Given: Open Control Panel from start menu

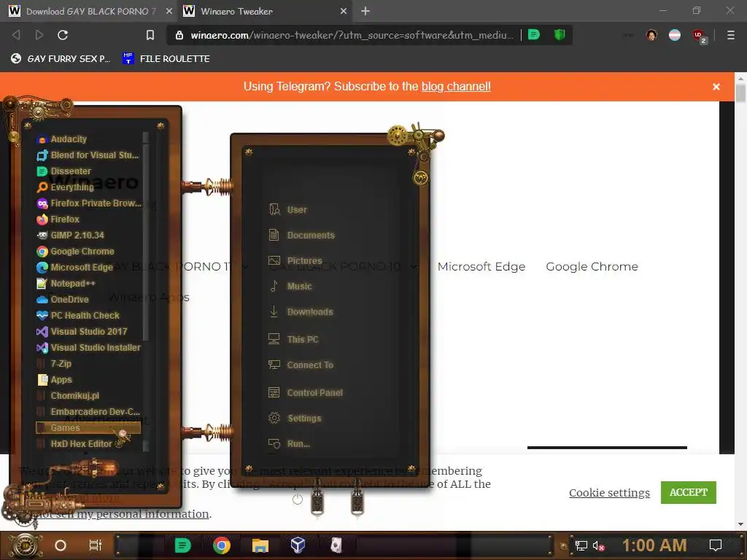Looking at the screenshot, I should point(306,393).
